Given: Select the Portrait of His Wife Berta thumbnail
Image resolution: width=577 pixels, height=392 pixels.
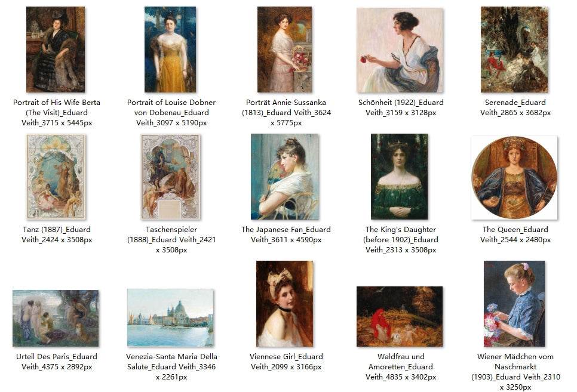Looking at the screenshot, I should pyautogui.click(x=56, y=50).
